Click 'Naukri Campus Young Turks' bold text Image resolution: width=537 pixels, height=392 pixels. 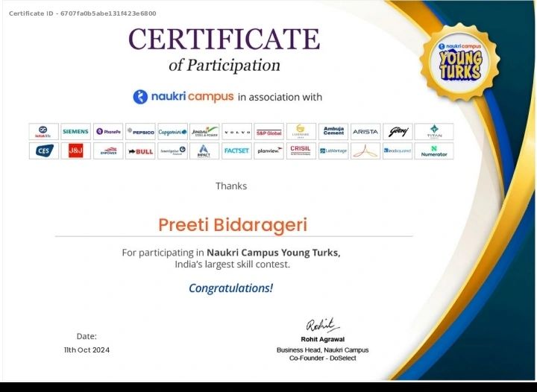coord(273,253)
